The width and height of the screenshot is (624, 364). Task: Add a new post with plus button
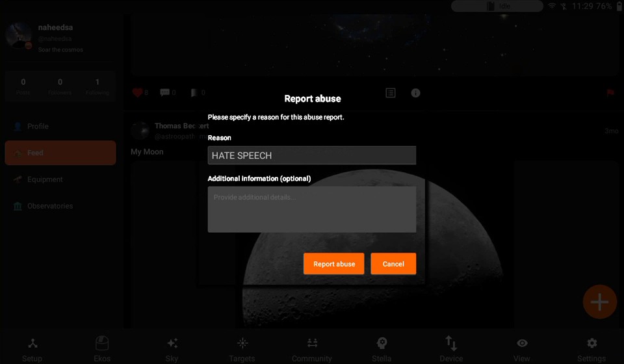(600, 302)
